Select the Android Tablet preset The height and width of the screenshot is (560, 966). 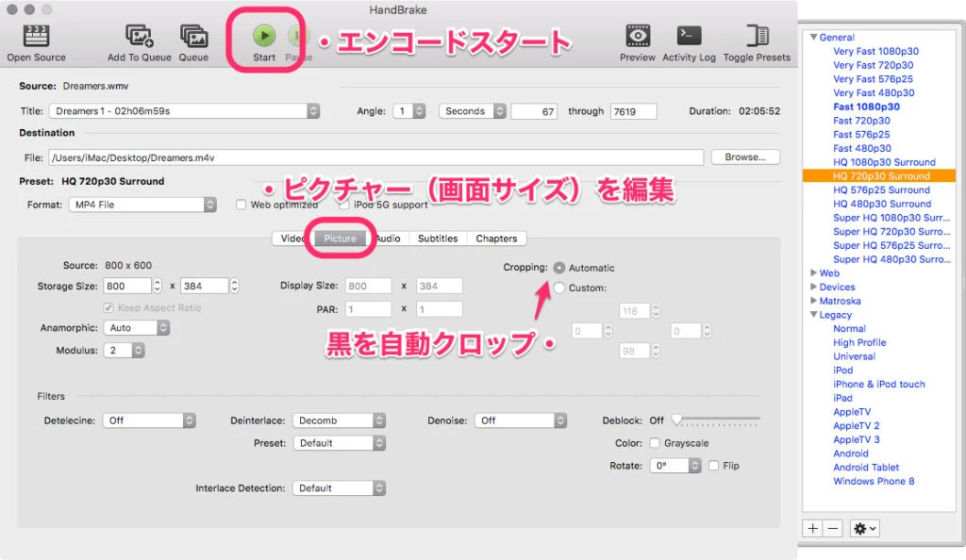[866, 467]
